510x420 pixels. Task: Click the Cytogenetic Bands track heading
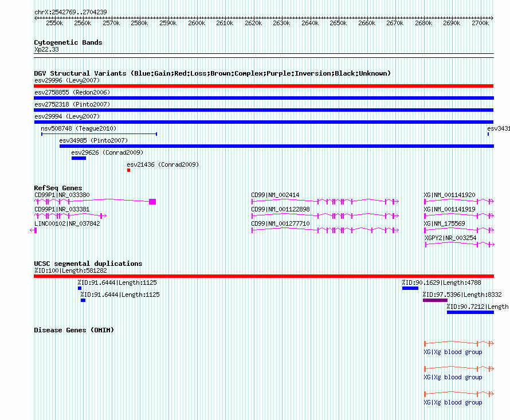68,42
